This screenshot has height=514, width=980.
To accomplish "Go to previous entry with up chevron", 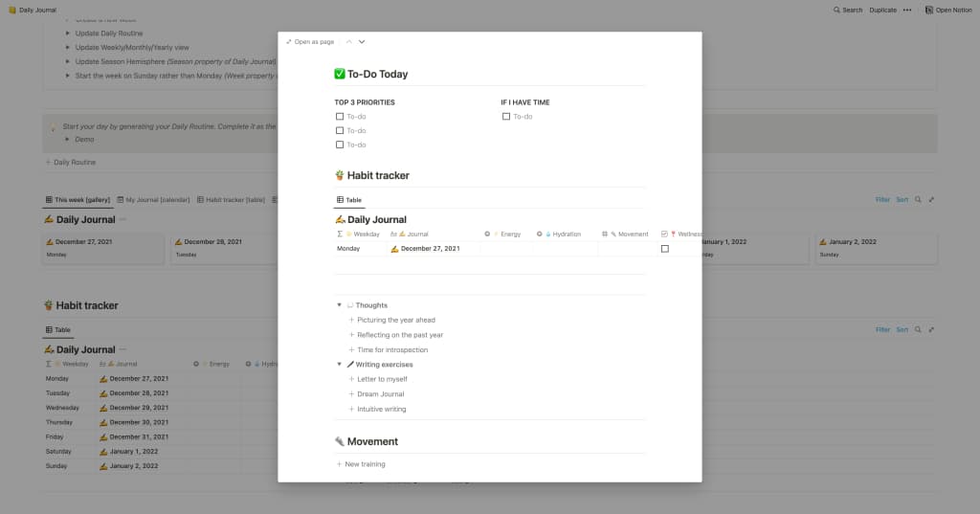I will pos(349,42).
